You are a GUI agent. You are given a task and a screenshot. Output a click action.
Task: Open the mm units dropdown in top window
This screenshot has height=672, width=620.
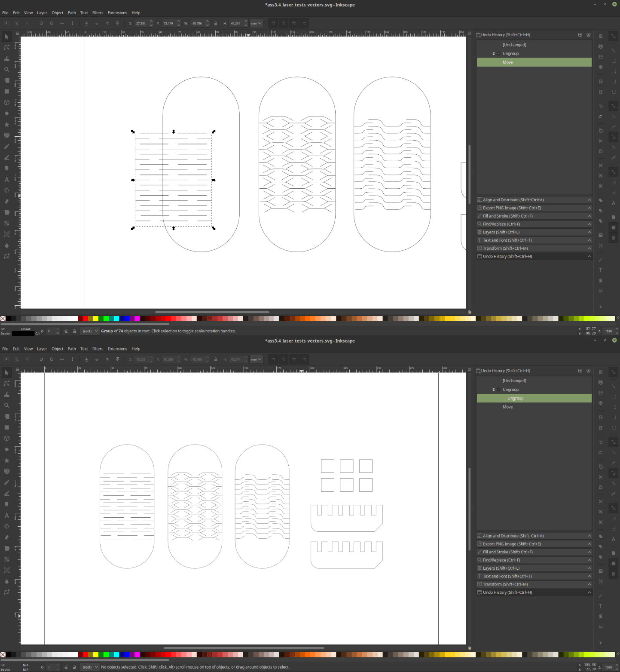(x=256, y=23)
